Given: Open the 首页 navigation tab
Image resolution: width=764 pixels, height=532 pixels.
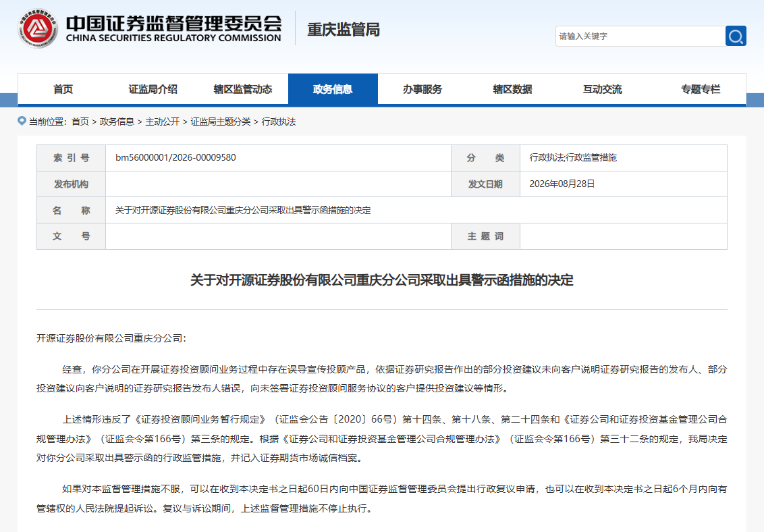Looking at the screenshot, I should (63, 89).
